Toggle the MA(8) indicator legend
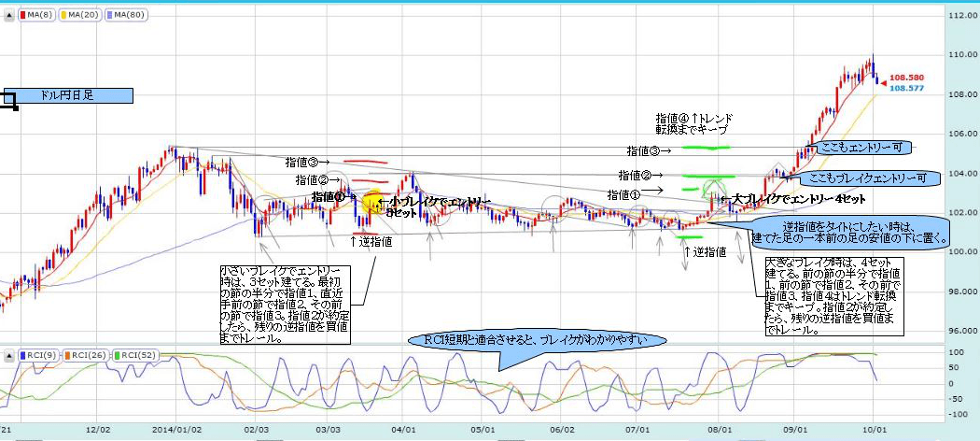The width and height of the screenshot is (980, 441). point(35,15)
